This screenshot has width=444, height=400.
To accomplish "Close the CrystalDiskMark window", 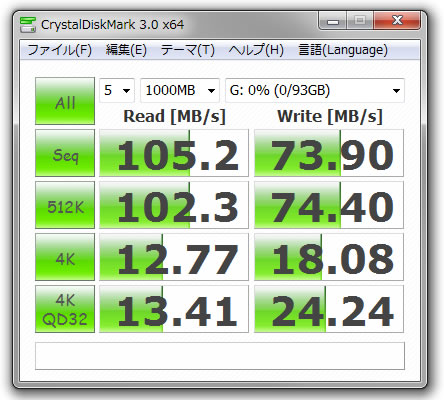I will [x=397, y=21].
